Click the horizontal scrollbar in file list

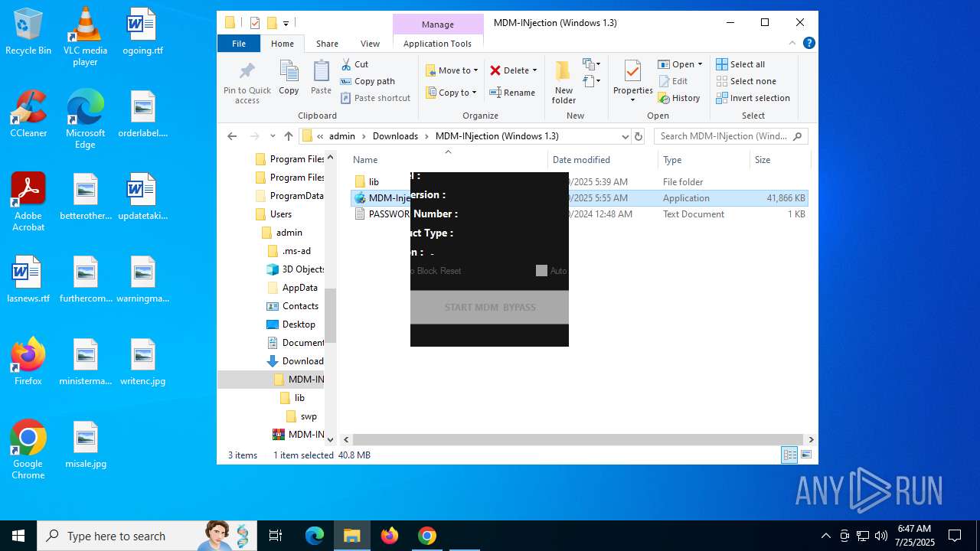[577, 439]
